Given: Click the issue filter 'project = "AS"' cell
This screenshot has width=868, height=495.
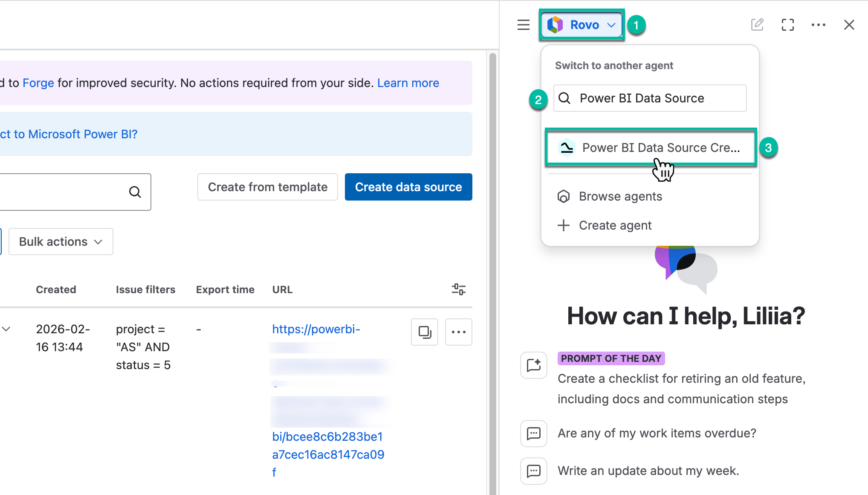Looking at the screenshot, I should 143,347.
